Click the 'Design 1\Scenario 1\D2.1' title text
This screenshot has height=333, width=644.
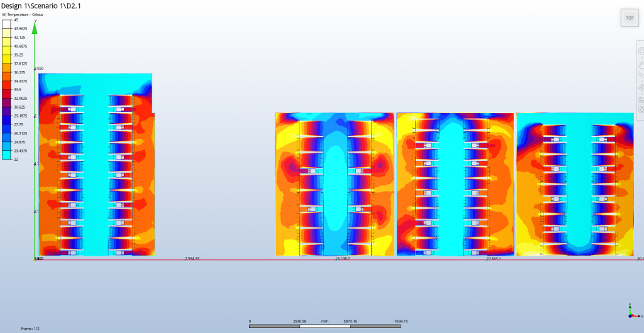(41, 6)
